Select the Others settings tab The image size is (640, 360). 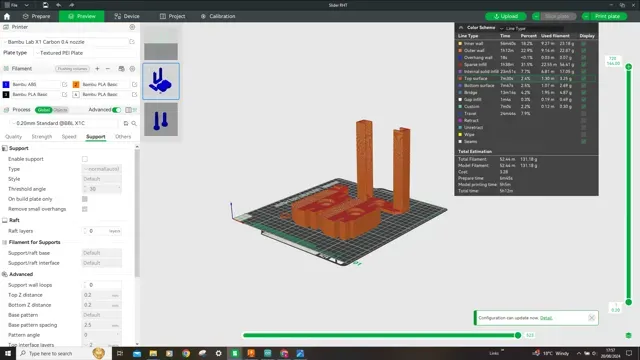click(x=123, y=137)
